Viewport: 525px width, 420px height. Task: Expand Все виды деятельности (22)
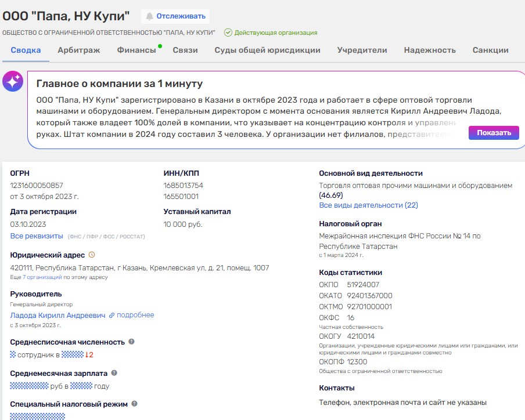(368, 205)
